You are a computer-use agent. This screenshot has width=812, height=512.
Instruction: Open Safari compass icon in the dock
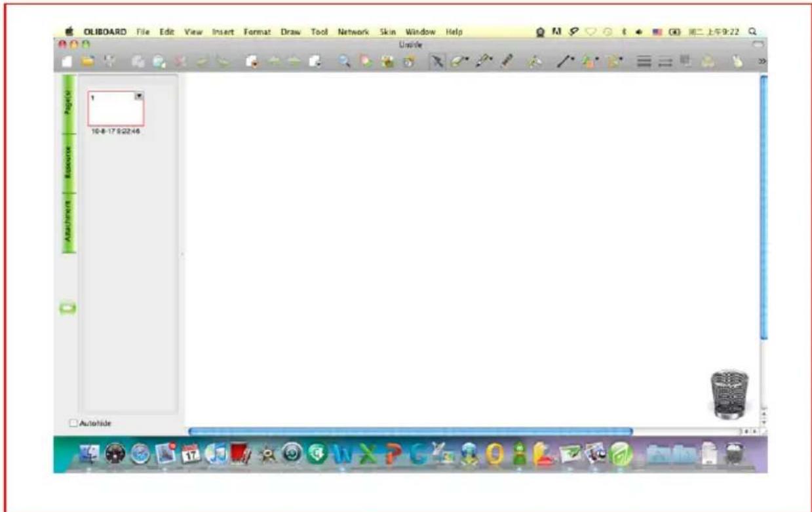point(139,454)
